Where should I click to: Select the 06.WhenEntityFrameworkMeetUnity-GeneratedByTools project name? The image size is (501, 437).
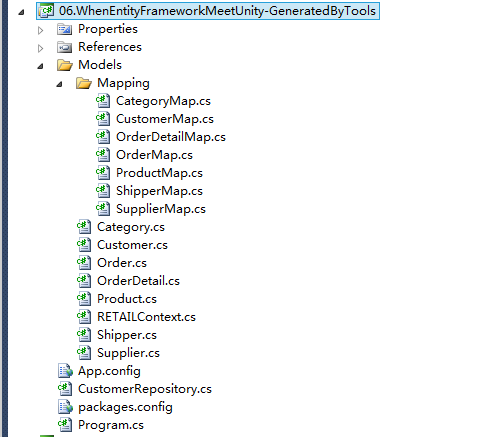point(217,11)
